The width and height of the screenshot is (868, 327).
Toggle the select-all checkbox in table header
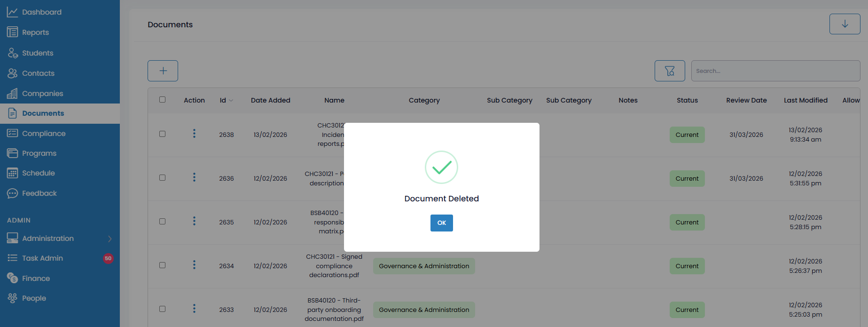(x=163, y=100)
